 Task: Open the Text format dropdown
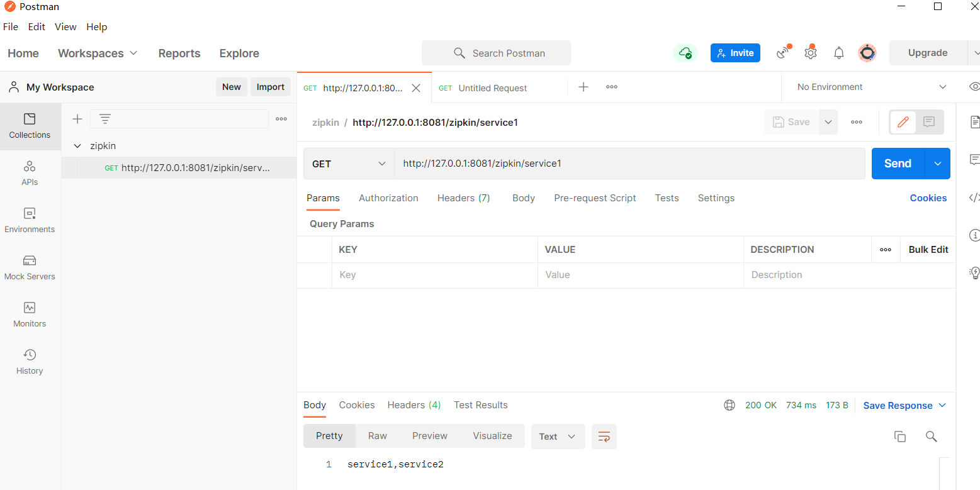point(558,437)
